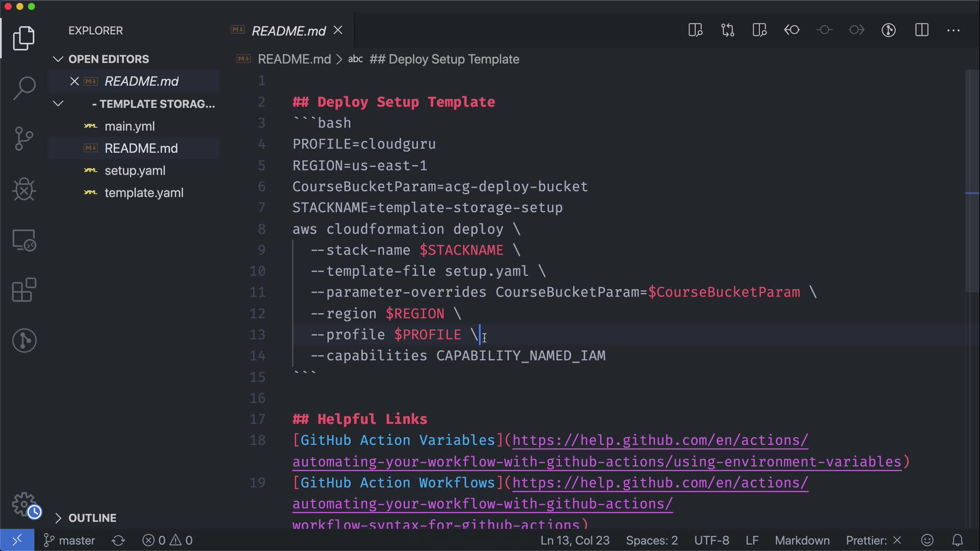
Task: Open the Run and Debug view
Action: 24,189
